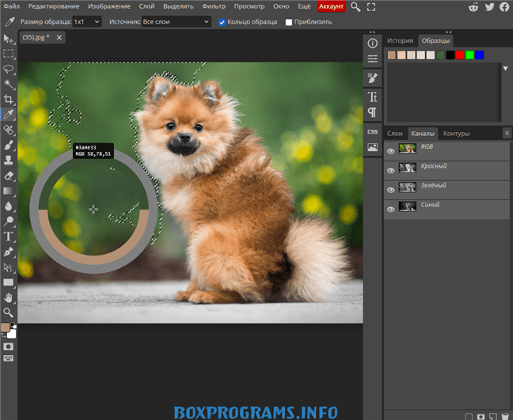Switch to the Контуры tab

click(456, 134)
